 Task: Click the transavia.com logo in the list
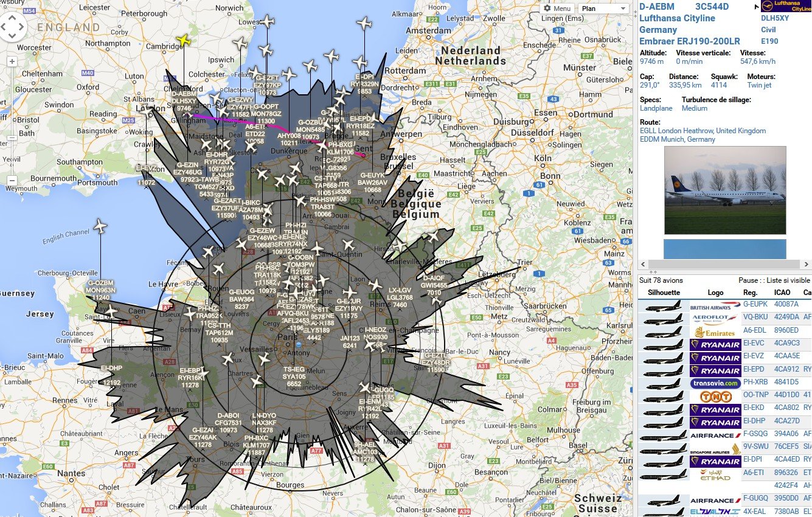[x=715, y=383]
